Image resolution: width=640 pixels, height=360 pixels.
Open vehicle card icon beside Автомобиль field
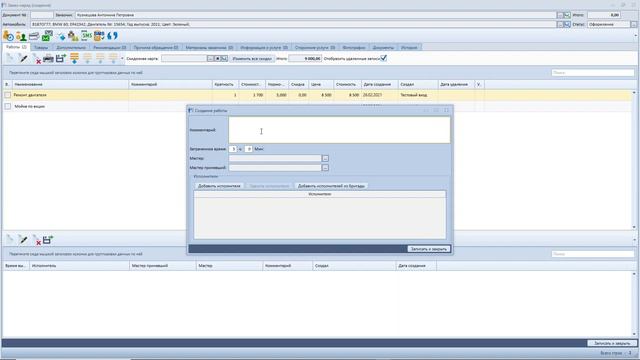click(x=567, y=24)
